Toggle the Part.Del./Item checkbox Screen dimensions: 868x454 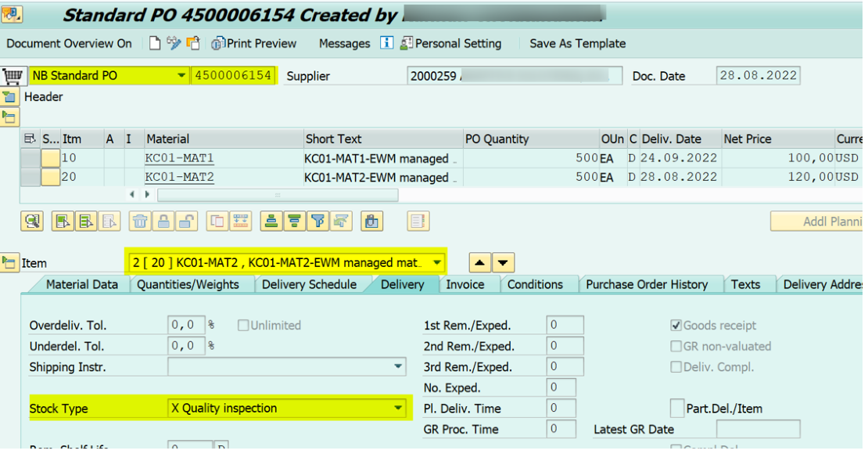click(677, 408)
